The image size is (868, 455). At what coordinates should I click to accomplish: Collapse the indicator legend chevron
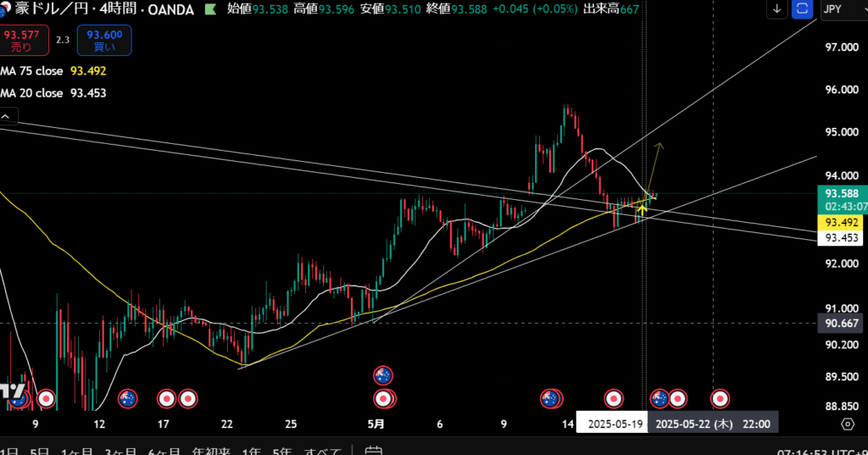click(6, 116)
